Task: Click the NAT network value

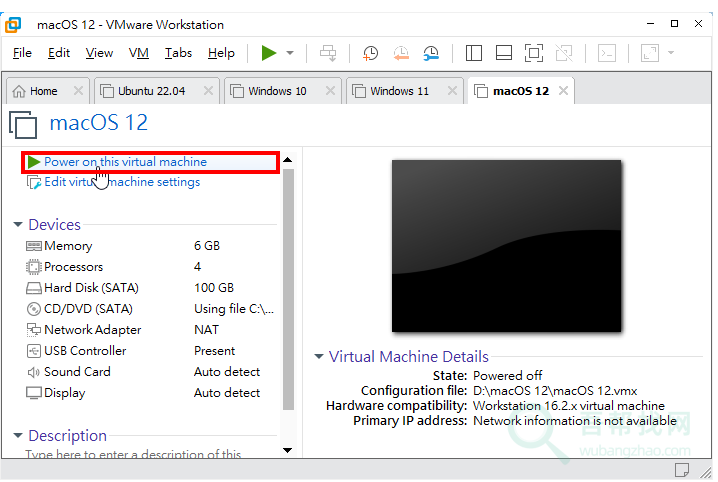Action: [x=206, y=330]
